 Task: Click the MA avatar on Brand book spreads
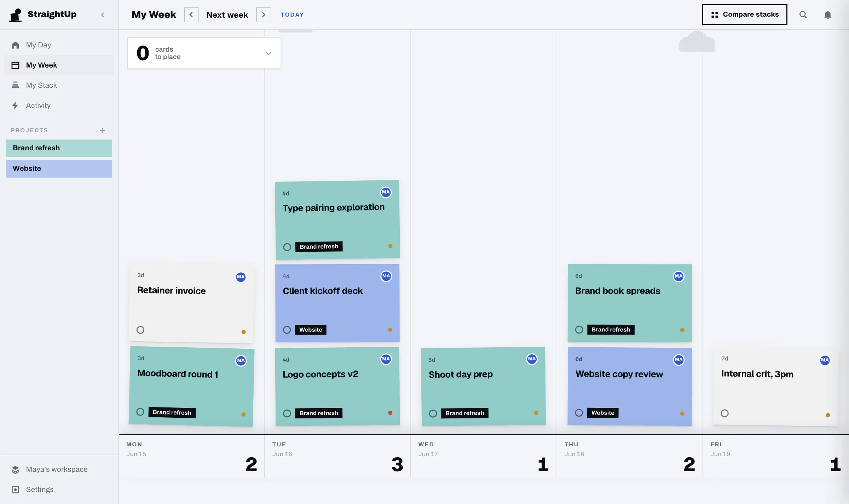(x=678, y=276)
